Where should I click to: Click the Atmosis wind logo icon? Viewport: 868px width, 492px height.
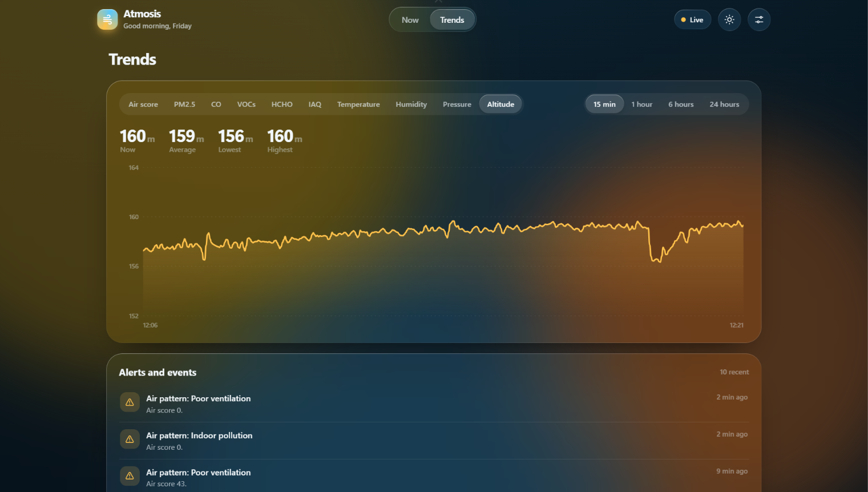tap(107, 19)
